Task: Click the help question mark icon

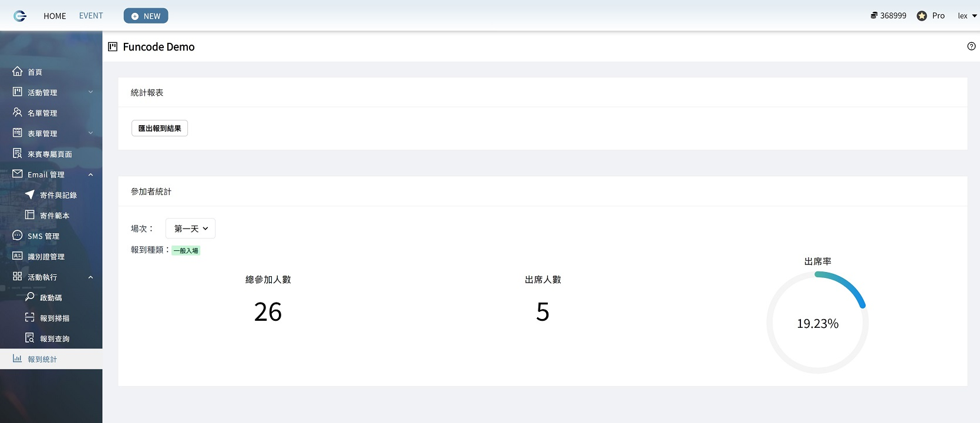Action: point(971,46)
